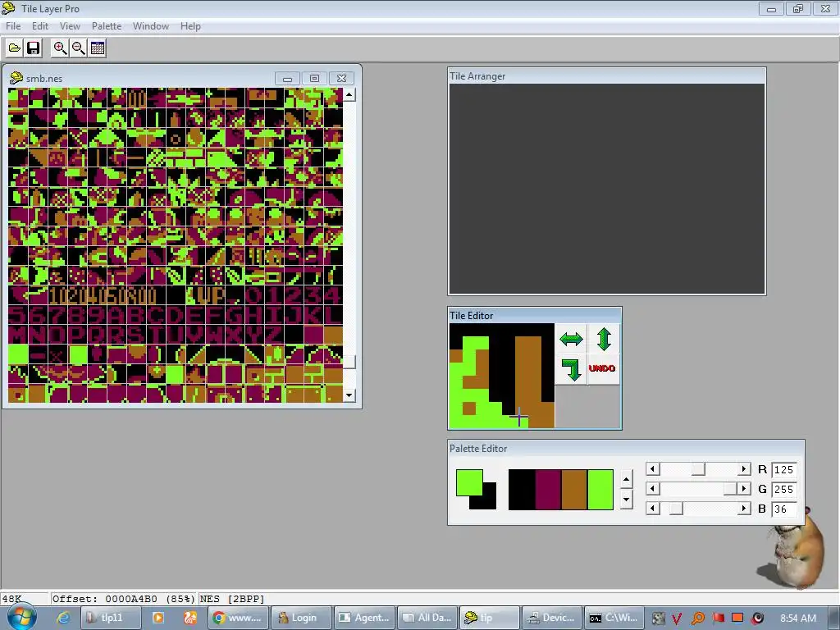Click the B value field showing 36
The width and height of the screenshot is (840, 630).
click(784, 509)
